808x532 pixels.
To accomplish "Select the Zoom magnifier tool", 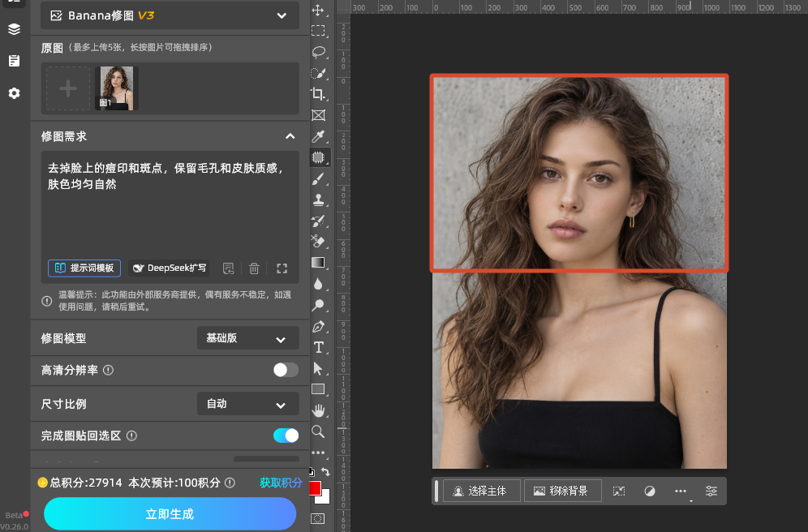I will coord(319,431).
